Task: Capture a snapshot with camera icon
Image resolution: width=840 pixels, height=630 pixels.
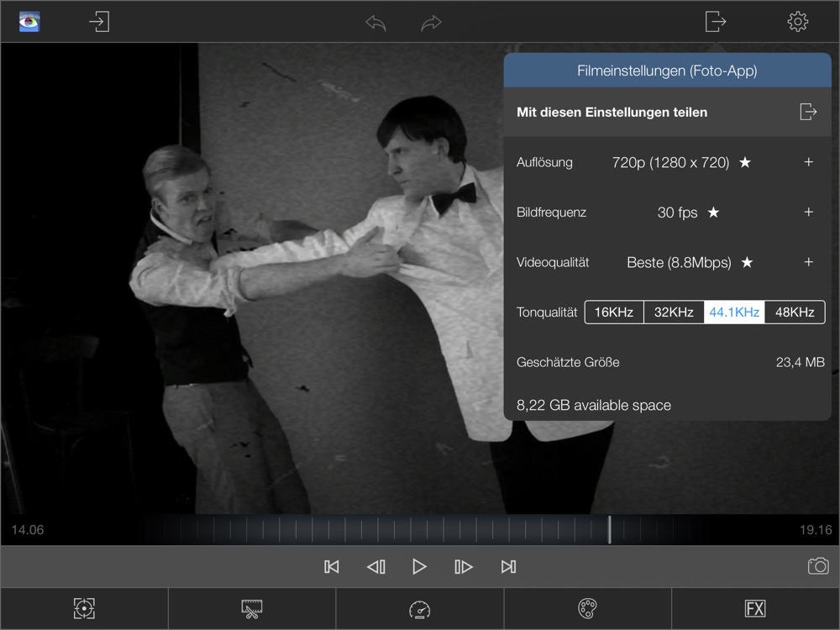Action: pos(817,566)
